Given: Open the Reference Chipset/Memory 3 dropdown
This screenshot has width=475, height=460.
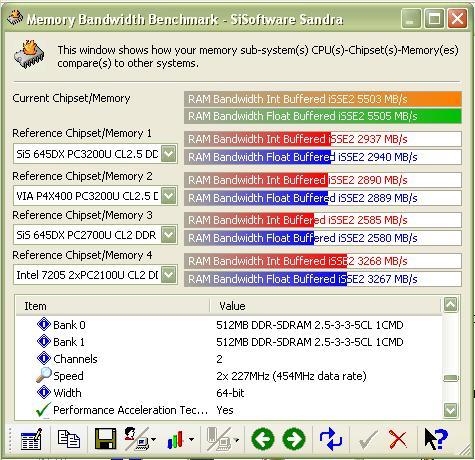Looking at the screenshot, I should point(169,235).
